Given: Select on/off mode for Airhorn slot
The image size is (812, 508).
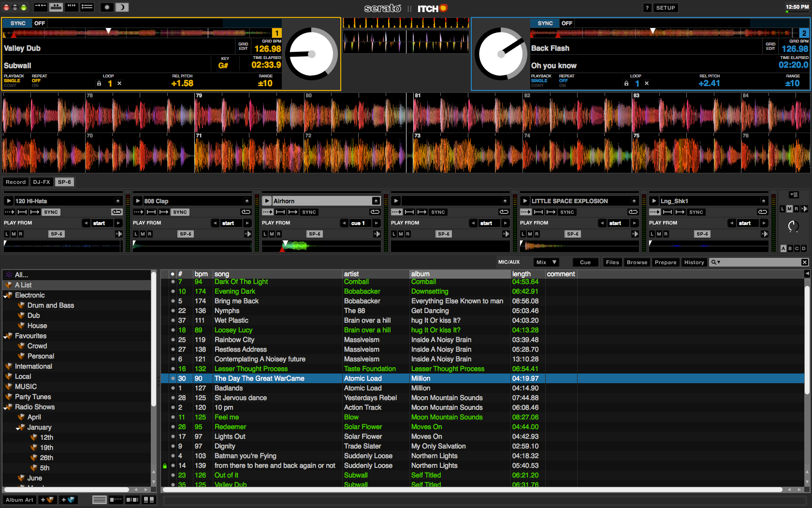Looking at the screenshot, I should tap(293, 212).
